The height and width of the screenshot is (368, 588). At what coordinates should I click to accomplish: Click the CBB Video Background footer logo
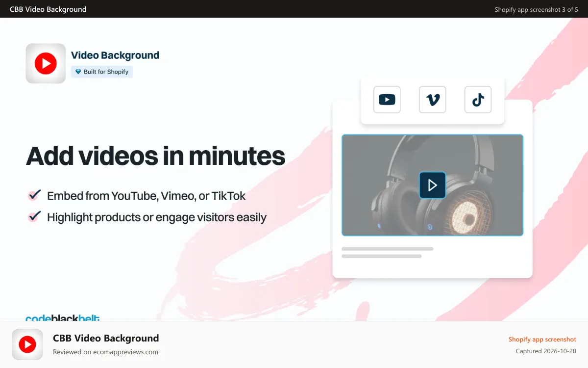point(27,344)
